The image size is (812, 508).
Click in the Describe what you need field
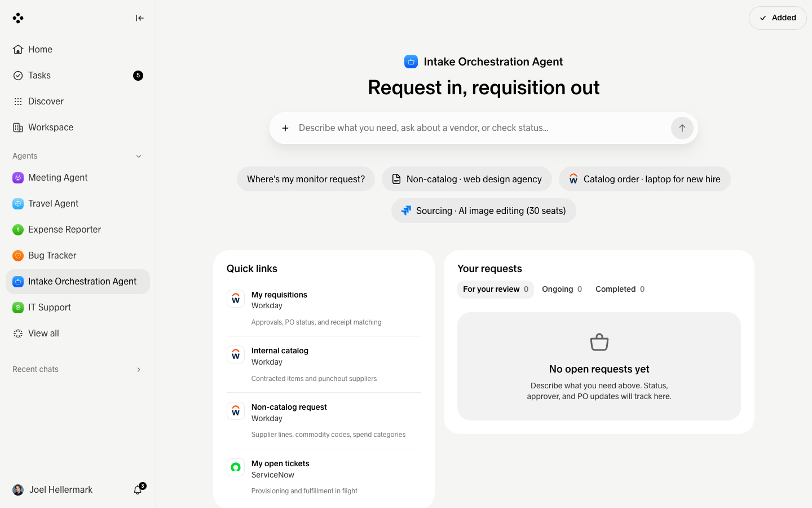[x=479, y=128]
